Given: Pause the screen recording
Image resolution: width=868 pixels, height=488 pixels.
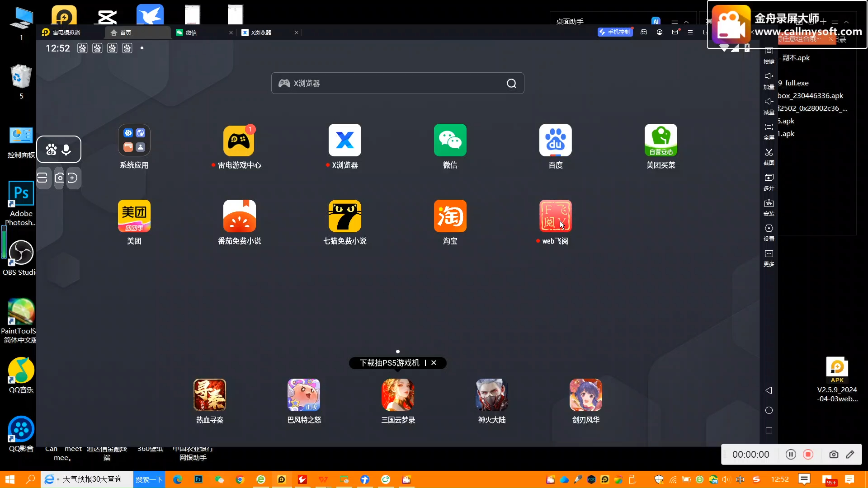Looking at the screenshot, I should pos(791,455).
